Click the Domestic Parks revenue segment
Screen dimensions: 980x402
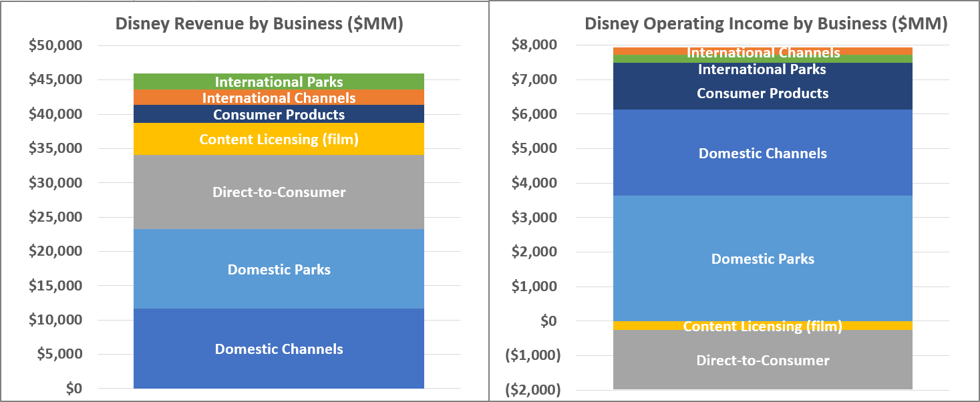(x=279, y=269)
